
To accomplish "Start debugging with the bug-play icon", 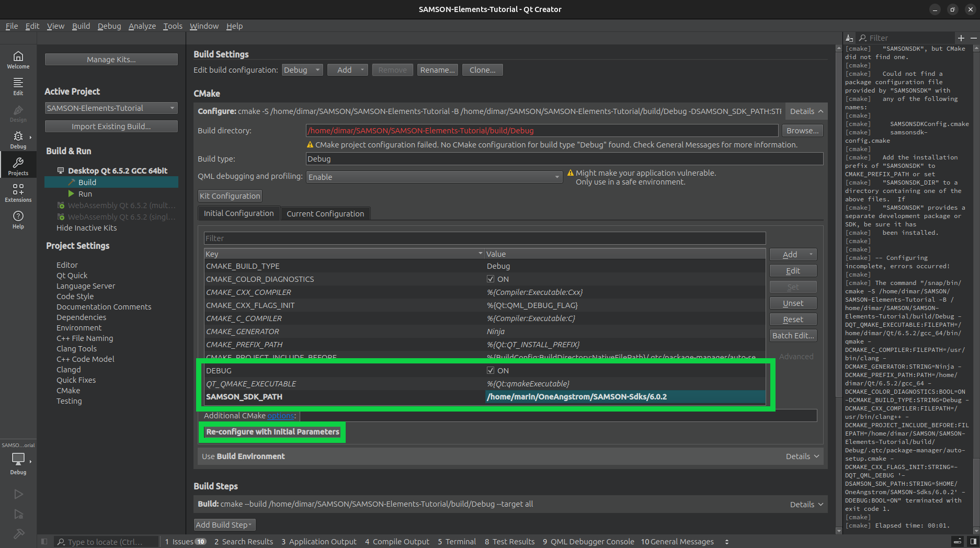I will pyautogui.click(x=18, y=515).
